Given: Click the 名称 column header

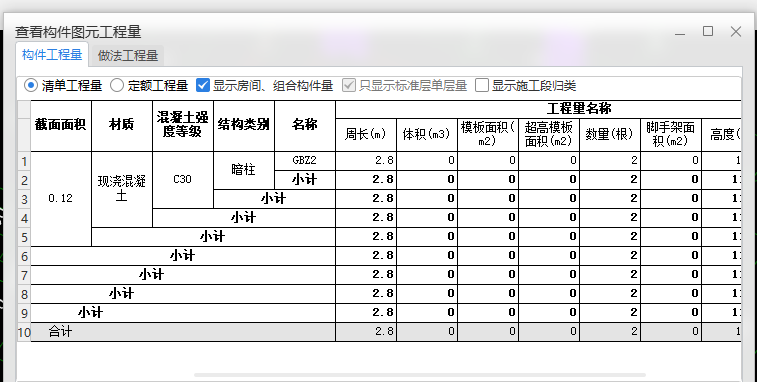Looking at the screenshot, I should [x=305, y=126].
